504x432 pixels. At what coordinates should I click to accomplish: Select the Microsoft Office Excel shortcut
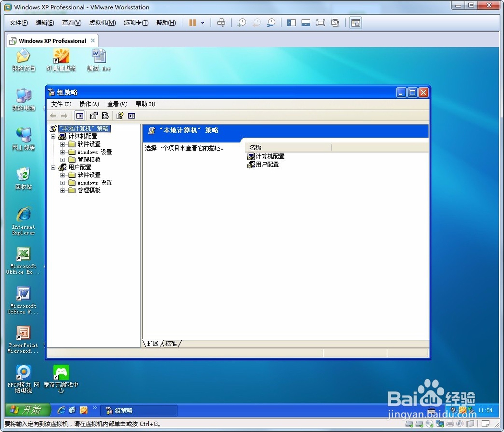click(x=24, y=261)
